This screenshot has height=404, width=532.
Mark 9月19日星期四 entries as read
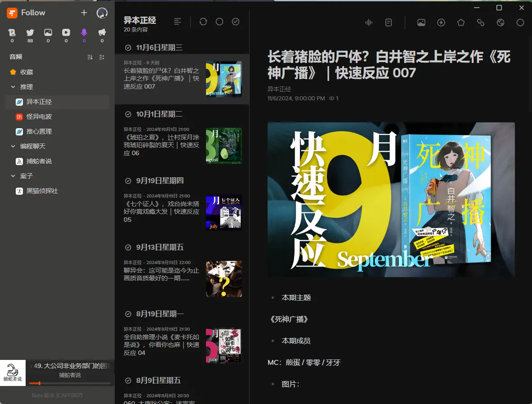(x=128, y=180)
